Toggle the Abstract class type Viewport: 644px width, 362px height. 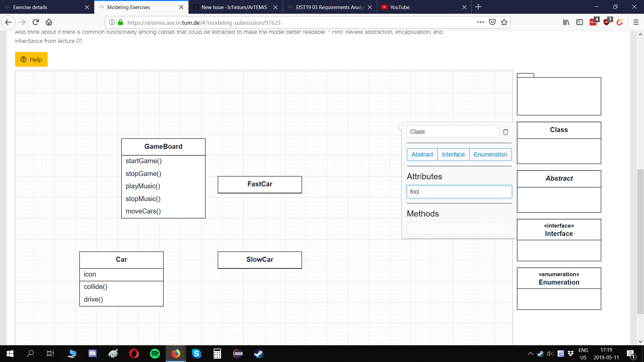pyautogui.click(x=422, y=155)
